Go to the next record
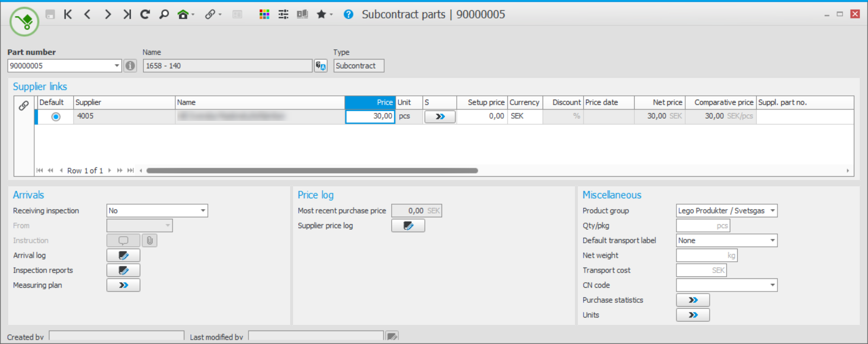Viewport: 868px width, 344px height. pos(107,15)
